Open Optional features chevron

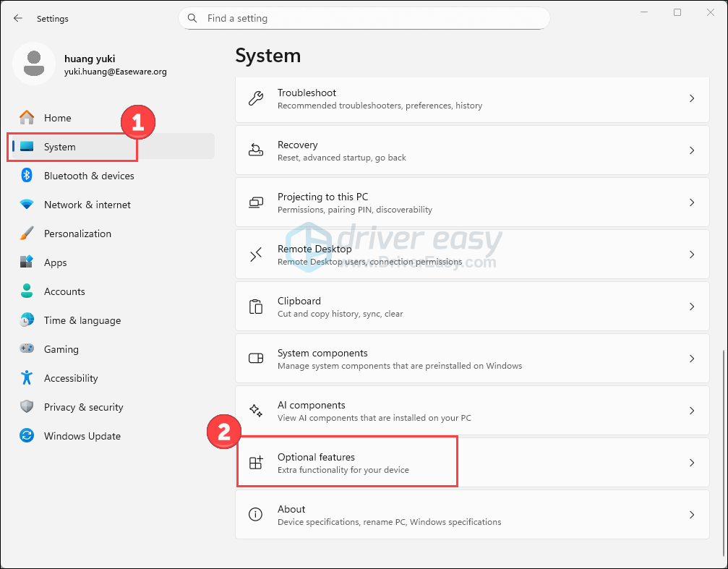(691, 463)
